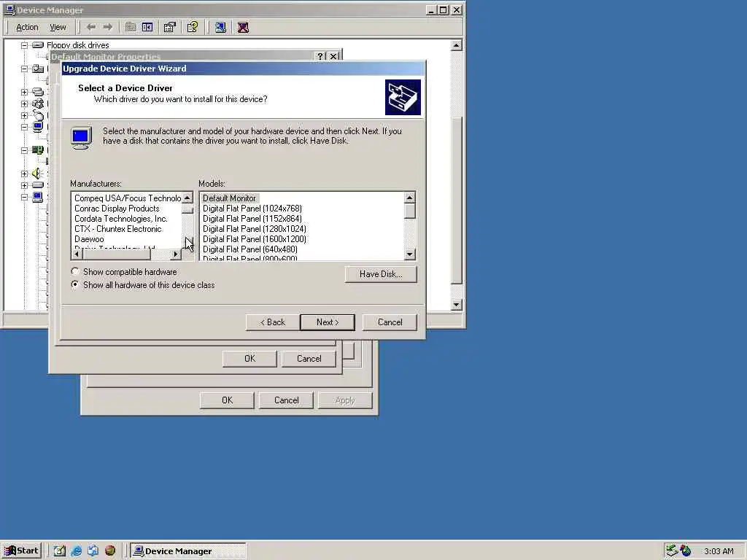Click the 3:03 AM system clock
Image resolution: width=747 pixels, height=560 pixels.
coord(719,551)
